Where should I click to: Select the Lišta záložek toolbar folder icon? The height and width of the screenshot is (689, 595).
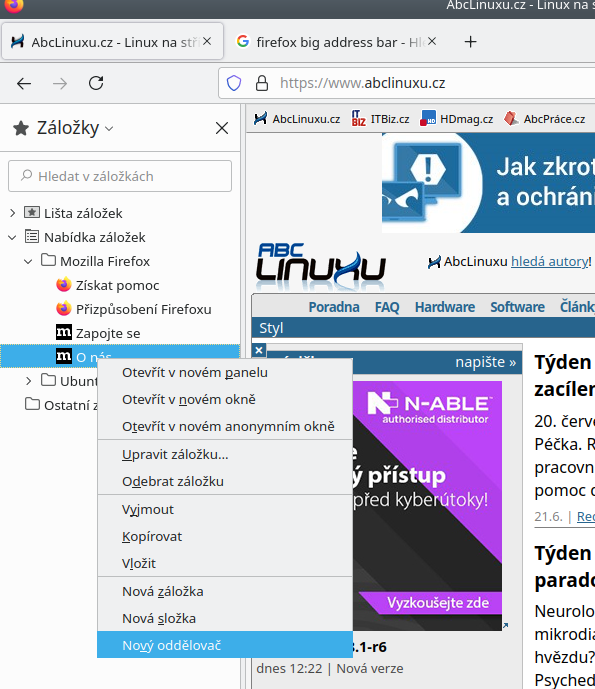32,213
